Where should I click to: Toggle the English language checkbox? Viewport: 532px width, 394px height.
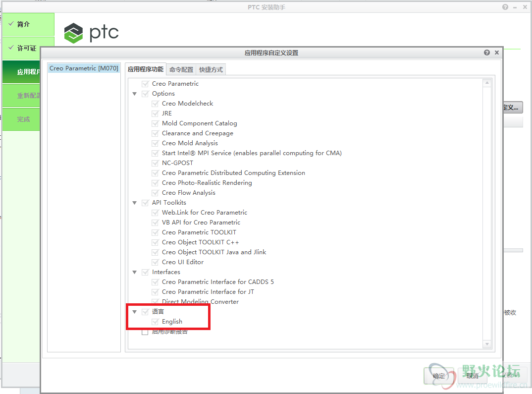(x=155, y=322)
